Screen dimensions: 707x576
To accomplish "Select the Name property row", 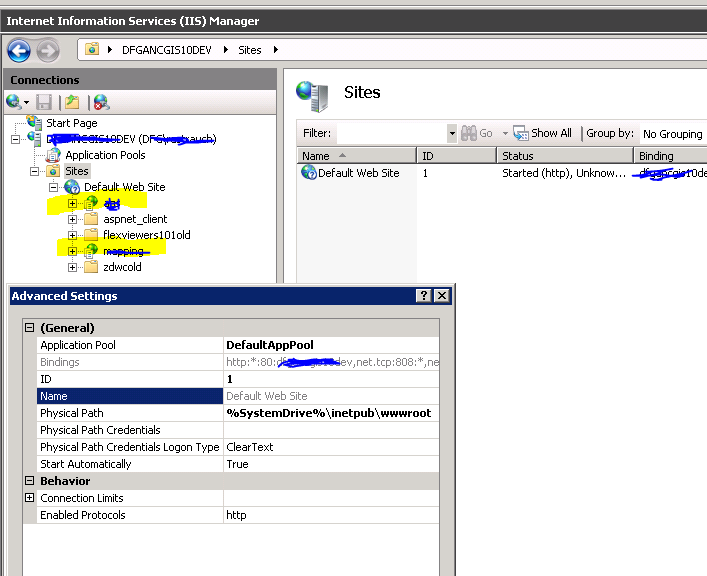I will point(238,396).
